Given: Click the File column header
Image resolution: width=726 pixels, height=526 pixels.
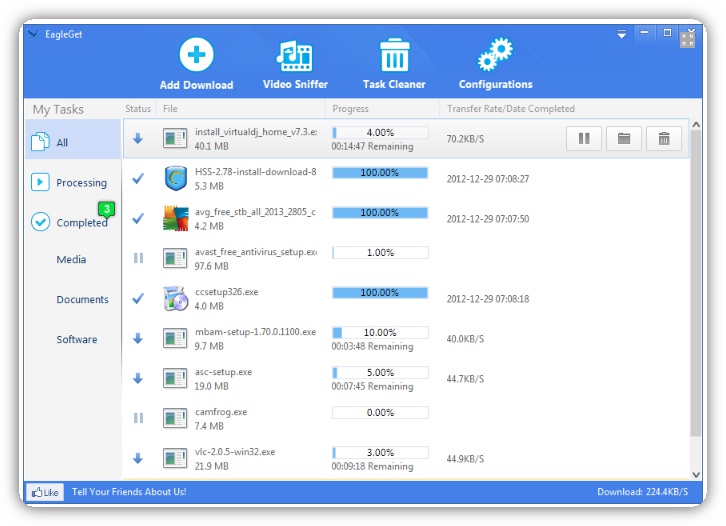Looking at the screenshot, I should point(170,108).
